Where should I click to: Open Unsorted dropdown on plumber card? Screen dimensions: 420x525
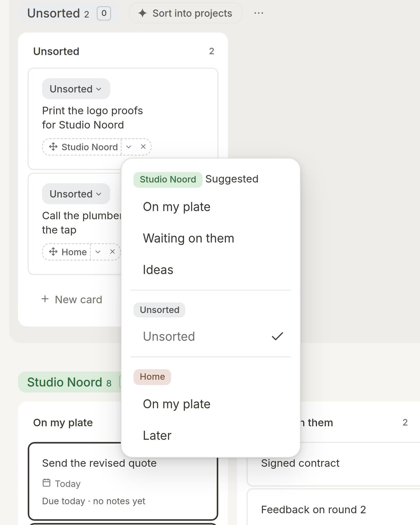pos(76,194)
